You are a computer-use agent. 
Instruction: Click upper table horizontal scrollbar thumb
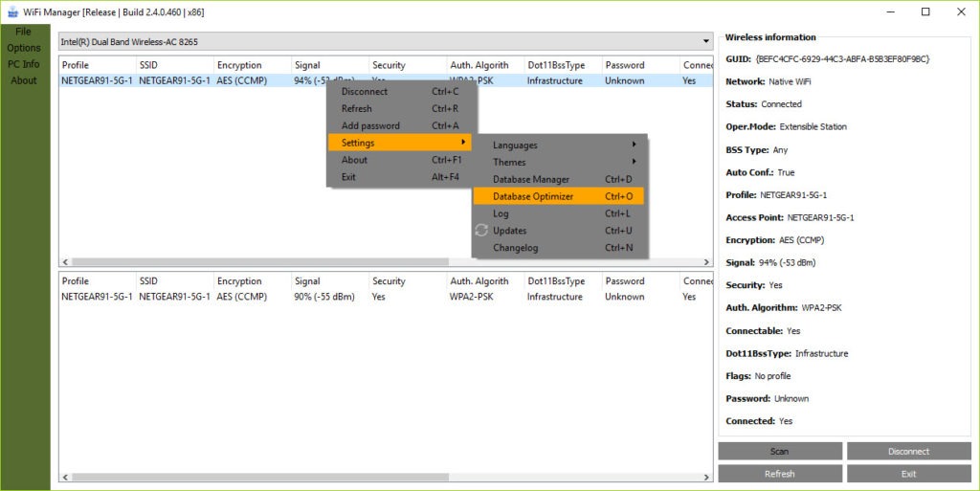260,261
